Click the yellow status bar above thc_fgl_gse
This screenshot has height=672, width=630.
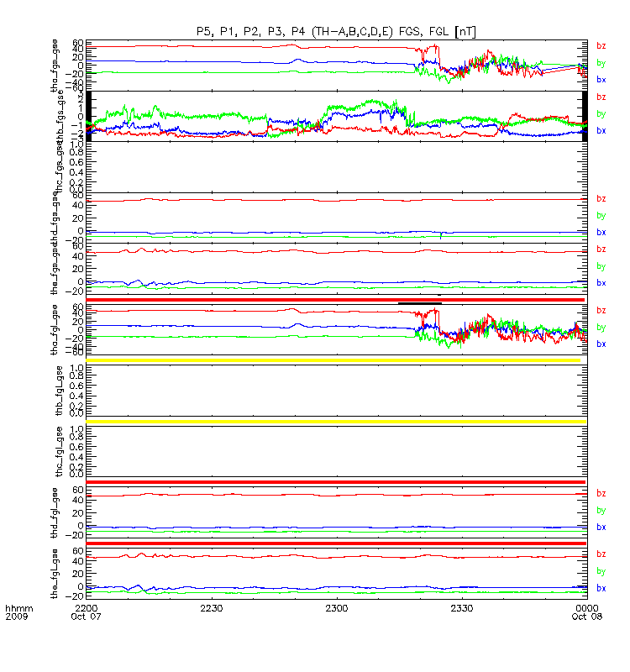[336, 422]
